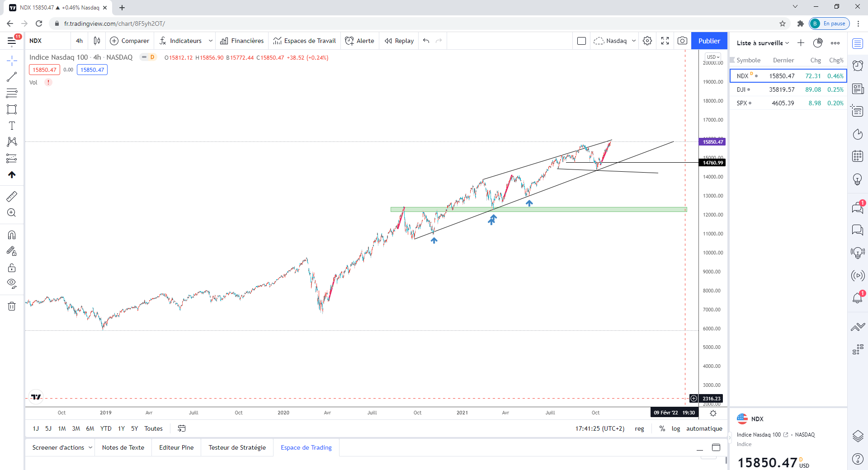Redo the last chart action
868x470 pixels.
[439, 41]
